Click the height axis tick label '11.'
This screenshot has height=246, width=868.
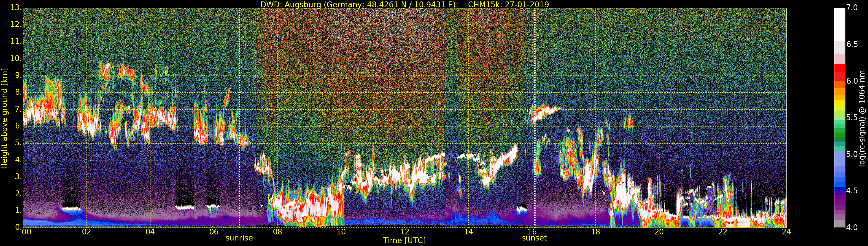click(16, 41)
